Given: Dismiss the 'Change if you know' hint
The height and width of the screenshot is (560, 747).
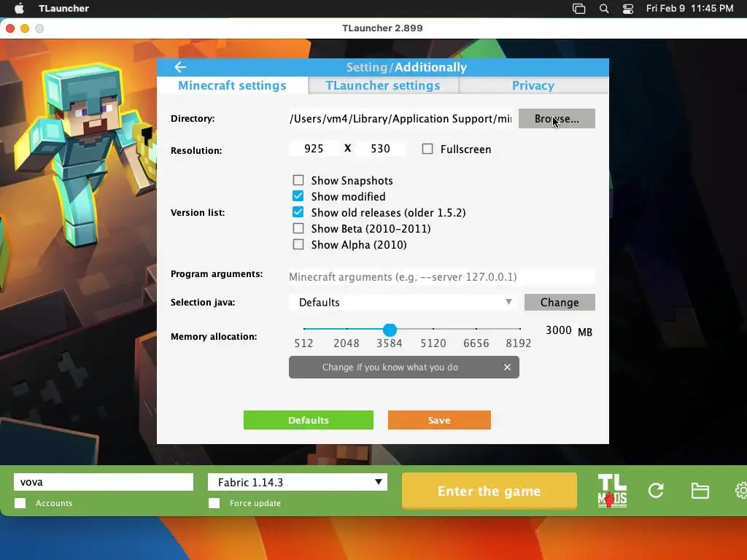Looking at the screenshot, I should point(508,367).
